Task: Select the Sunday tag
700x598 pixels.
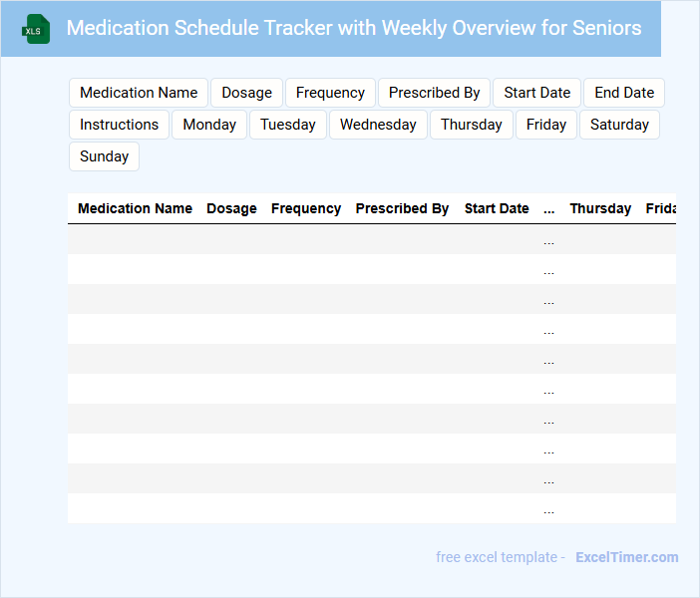Action: 104,156
